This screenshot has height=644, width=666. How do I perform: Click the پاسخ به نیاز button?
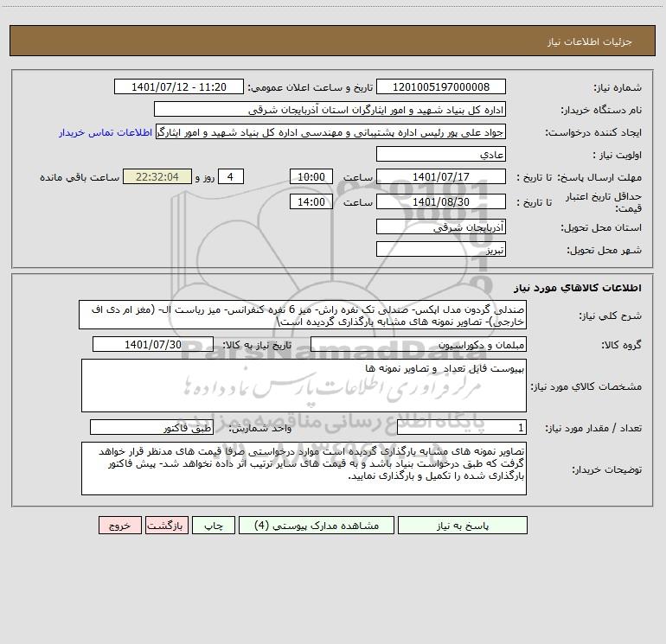click(463, 525)
